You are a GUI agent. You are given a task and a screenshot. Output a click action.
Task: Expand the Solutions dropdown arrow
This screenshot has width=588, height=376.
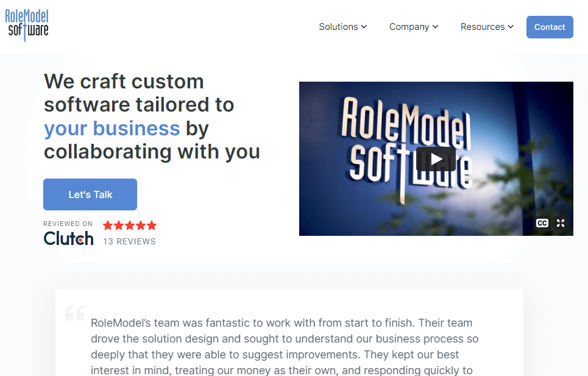(x=364, y=27)
